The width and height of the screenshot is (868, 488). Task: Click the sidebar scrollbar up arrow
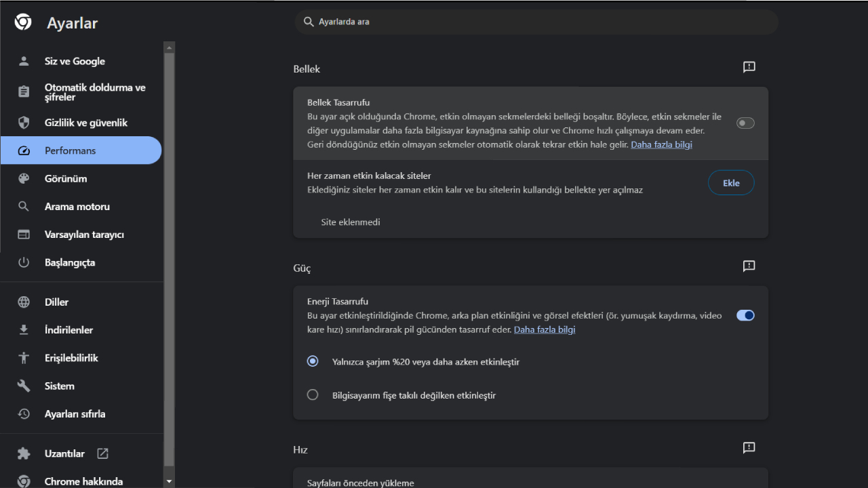pos(170,47)
